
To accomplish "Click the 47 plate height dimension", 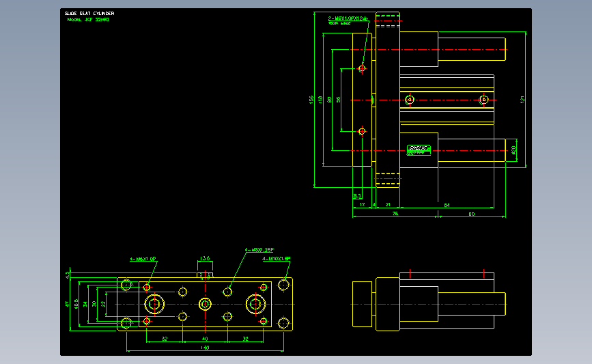I will pyautogui.click(x=67, y=304).
